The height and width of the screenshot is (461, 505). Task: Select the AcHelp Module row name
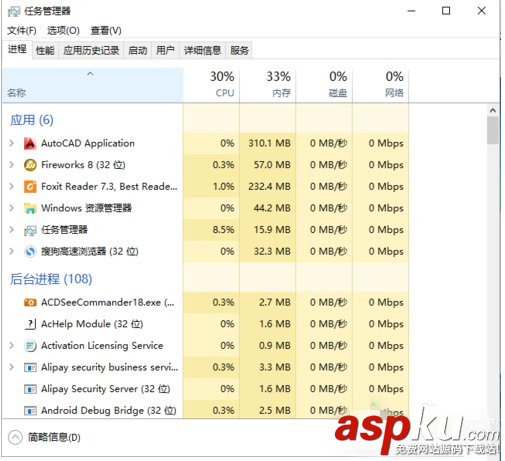(x=92, y=324)
